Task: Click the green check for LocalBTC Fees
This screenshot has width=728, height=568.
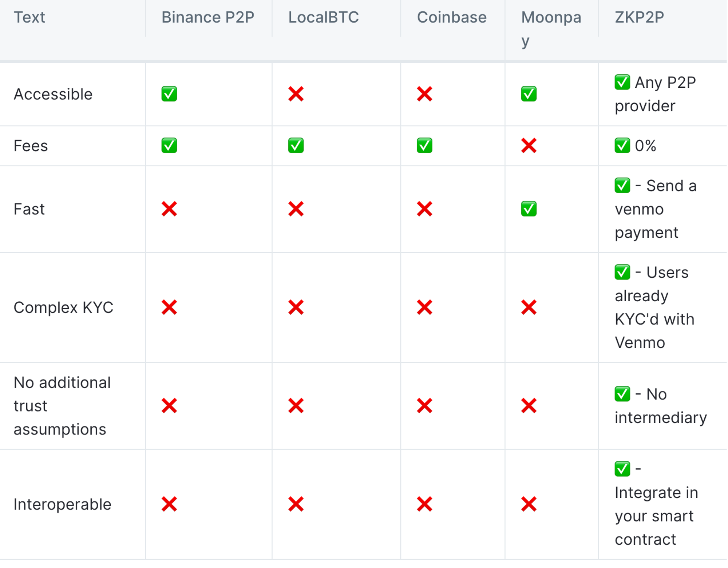Action: coord(296,146)
